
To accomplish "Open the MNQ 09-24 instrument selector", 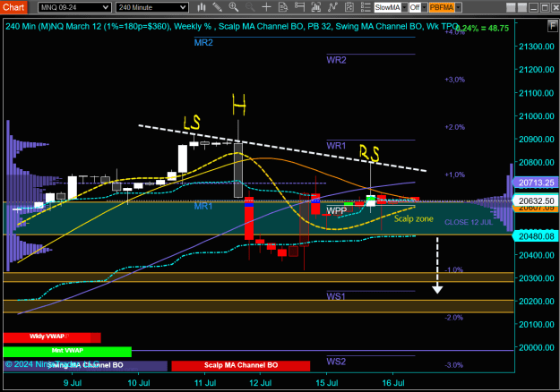I will 74,7.
